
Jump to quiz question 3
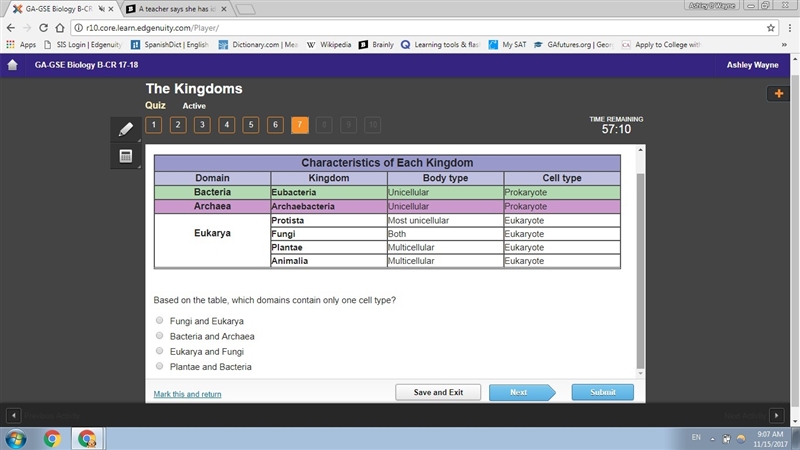click(x=202, y=125)
